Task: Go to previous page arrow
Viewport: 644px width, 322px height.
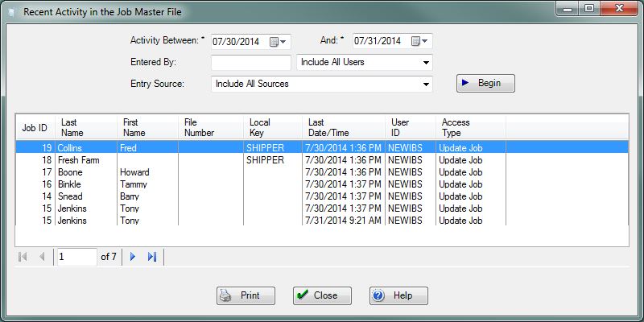Action: 42,257
